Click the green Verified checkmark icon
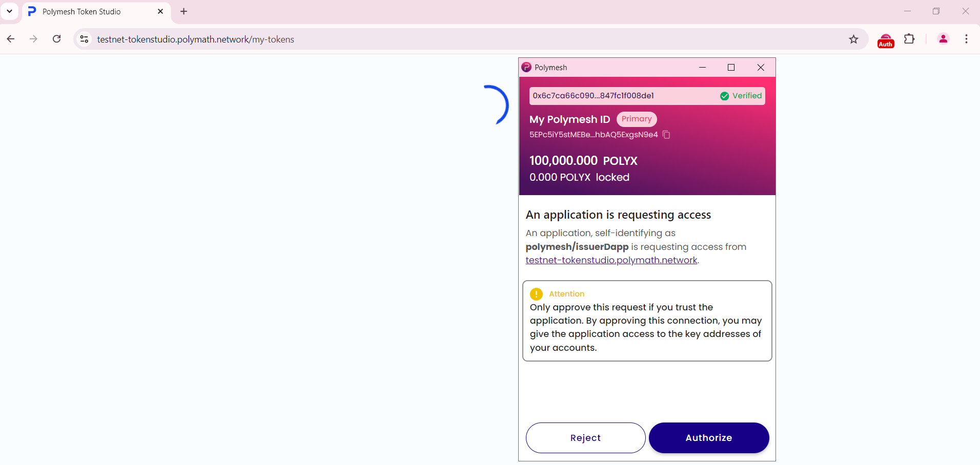The height and width of the screenshot is (465, 980). pyautogui.click(x=725, y=96)
